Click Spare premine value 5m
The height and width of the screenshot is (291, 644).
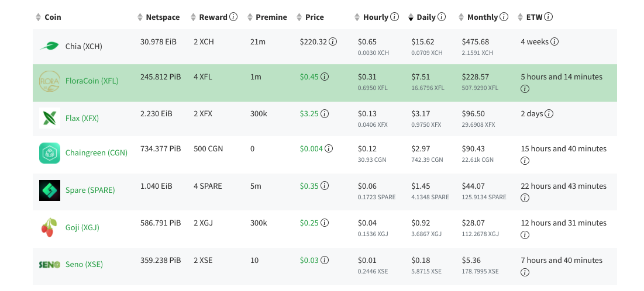click(x=256, y=186)
